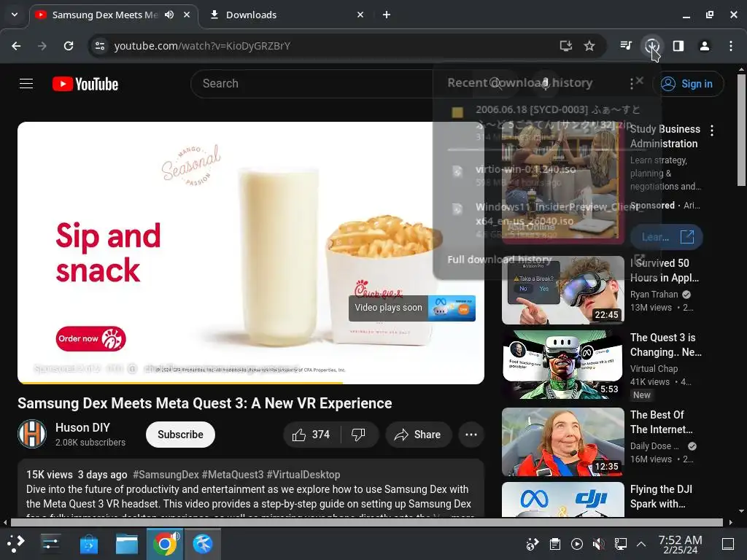Mute the tab via speaker icon
Image resolution: width=747 pixels, height=560 pixels.
pos(169,15)
